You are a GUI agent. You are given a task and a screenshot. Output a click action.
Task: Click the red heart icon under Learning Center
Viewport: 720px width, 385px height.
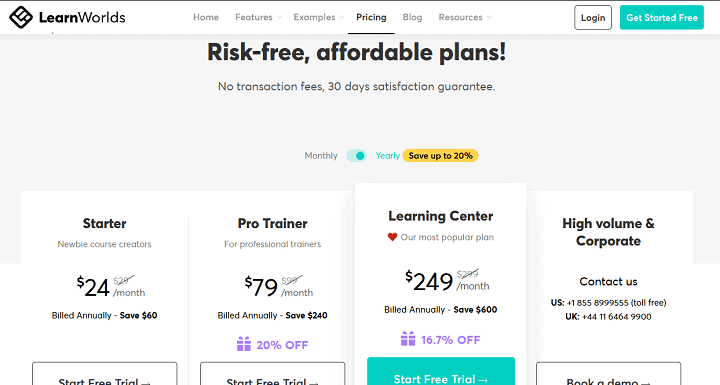click(392, 237)
